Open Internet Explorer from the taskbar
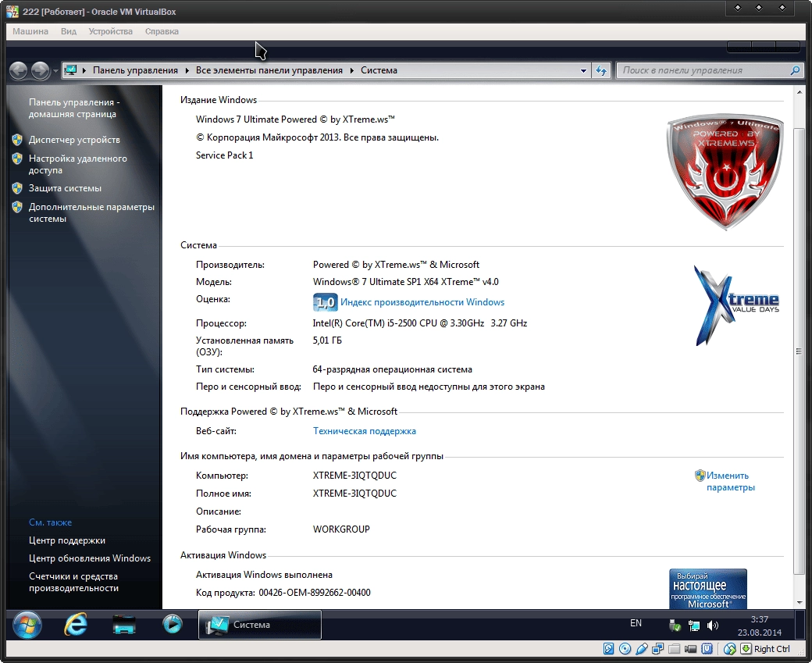This screenshot has height=663, width=812. point(76,626)
